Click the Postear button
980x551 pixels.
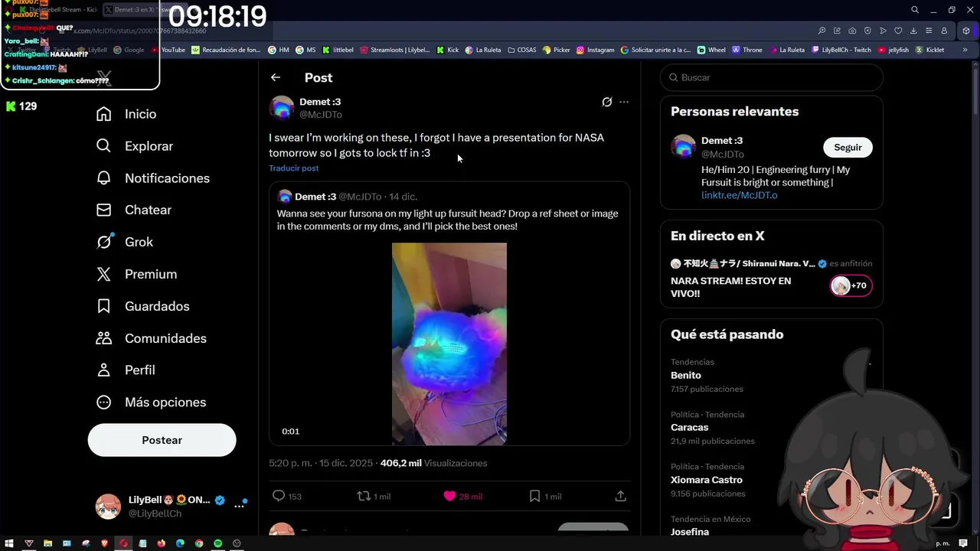162,440
